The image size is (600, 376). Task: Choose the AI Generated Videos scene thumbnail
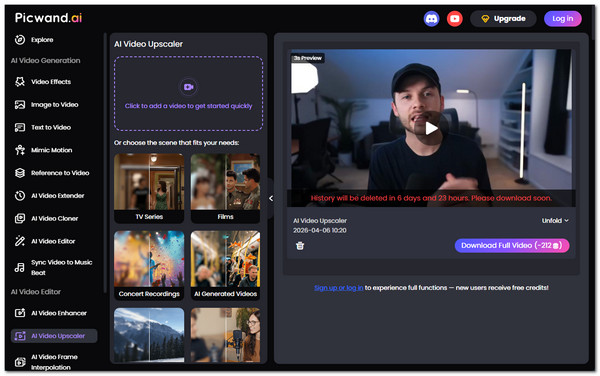tap(225, 265)
